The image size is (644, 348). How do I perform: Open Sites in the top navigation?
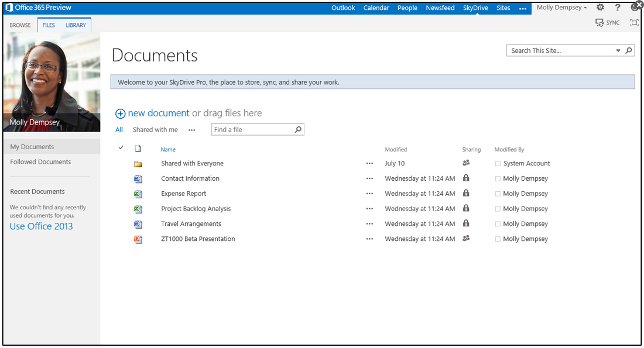(503, 8)
